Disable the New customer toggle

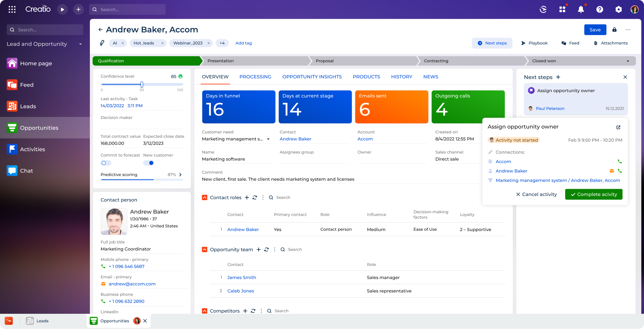pos(149,163)
